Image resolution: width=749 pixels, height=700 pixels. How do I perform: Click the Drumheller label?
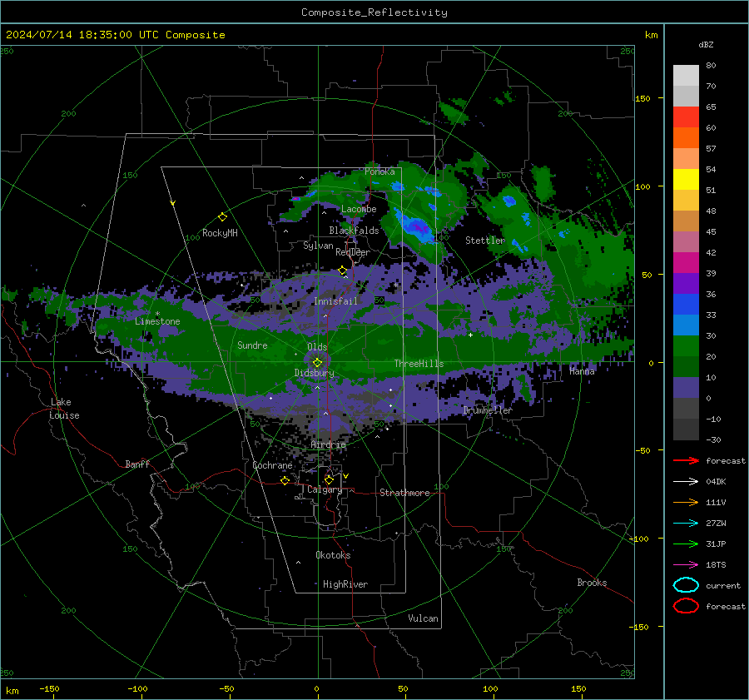pos(488,410)
